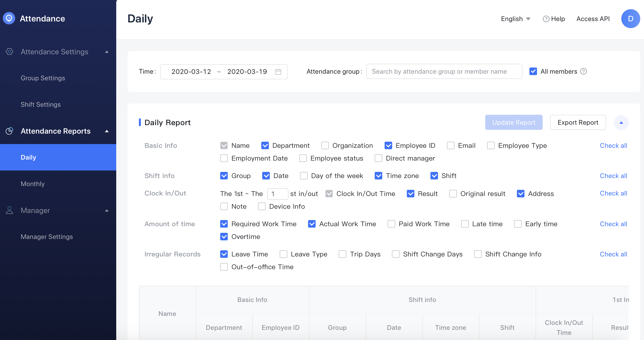Open the Monthly report page
This screenshot has width=644, height=340.
coord(33,184)
